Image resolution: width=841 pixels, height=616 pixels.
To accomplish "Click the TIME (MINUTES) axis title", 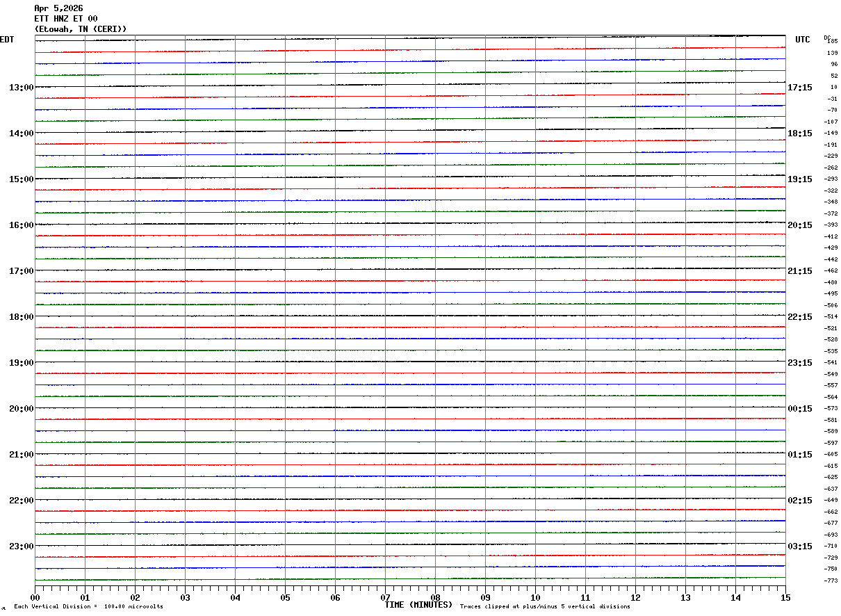I will point(418,605).
